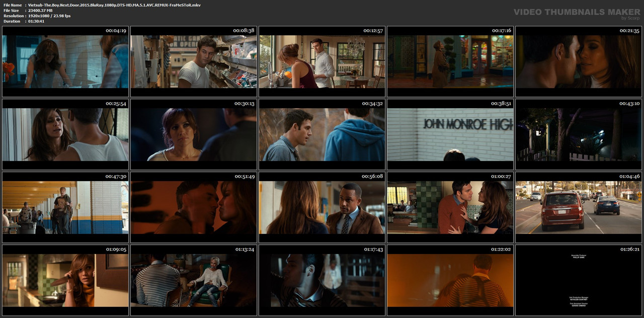The width and height of the screenshot is (644, 318).
Task: Select the thumbnail at 00:21:35
Action: (x=579, y=62)
